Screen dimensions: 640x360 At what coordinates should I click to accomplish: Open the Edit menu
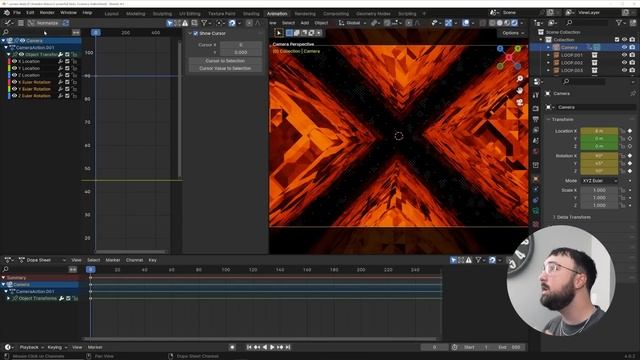pyautogui.click(x=30, y=13)
